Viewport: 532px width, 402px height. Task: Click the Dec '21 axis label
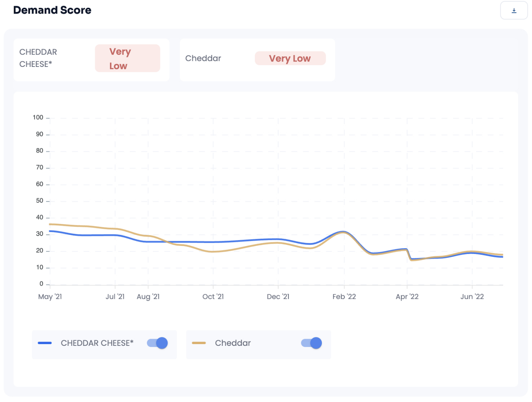coord(278,297)
